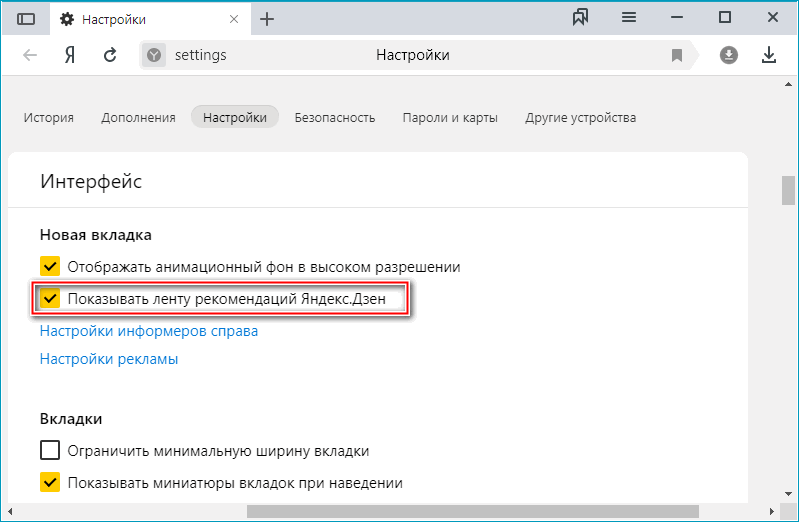Open a new tab with plus button
The height and width of the screenshot is (522, 799).
pos(267,19)
